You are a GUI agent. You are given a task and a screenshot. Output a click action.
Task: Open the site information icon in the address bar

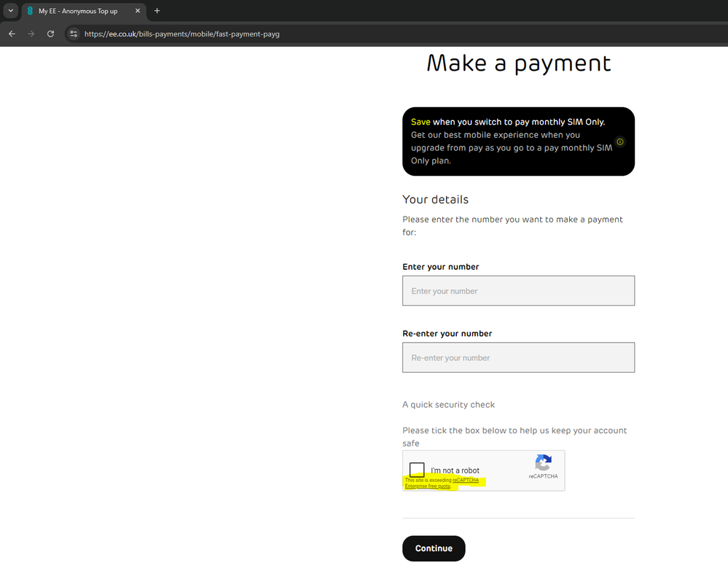[x=74, y=34]
